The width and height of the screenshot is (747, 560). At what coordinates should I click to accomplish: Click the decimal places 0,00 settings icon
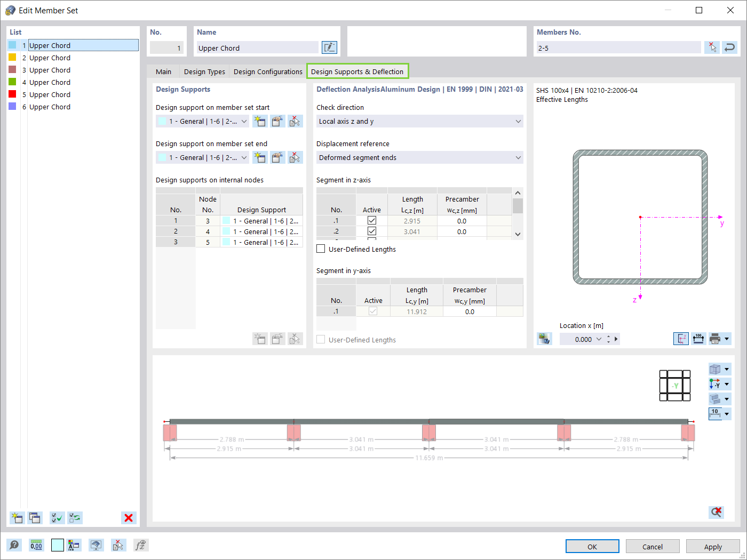pyautogui.click(x=36, y=545)
